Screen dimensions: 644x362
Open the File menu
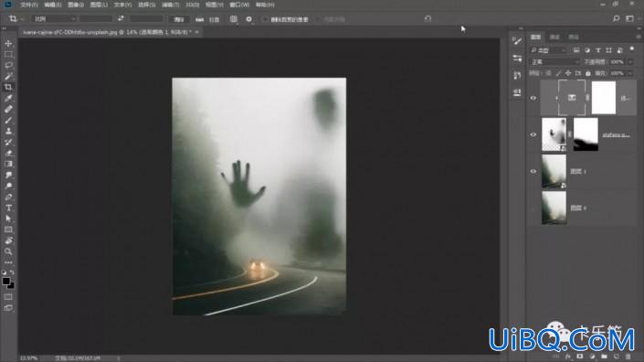28,5
